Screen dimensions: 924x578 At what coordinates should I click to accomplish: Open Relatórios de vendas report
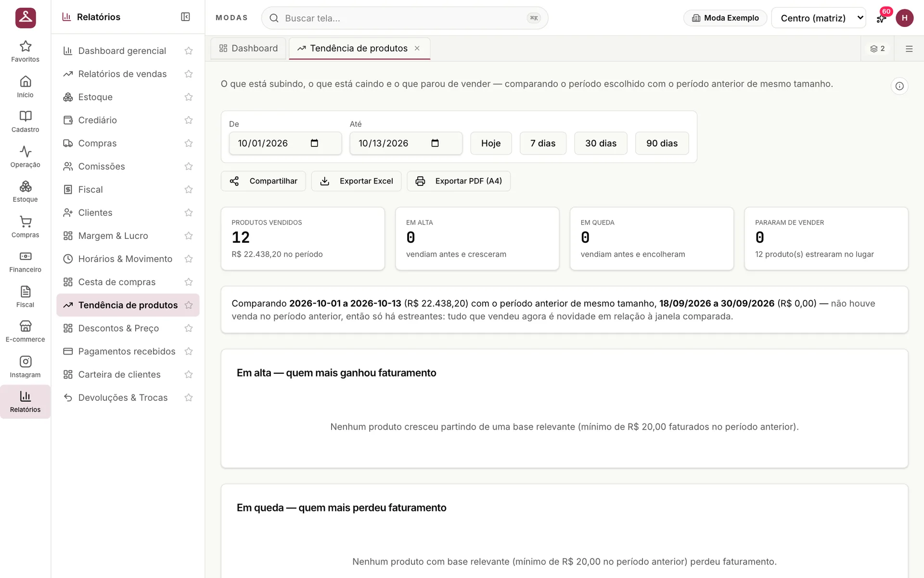click(122, 74)
